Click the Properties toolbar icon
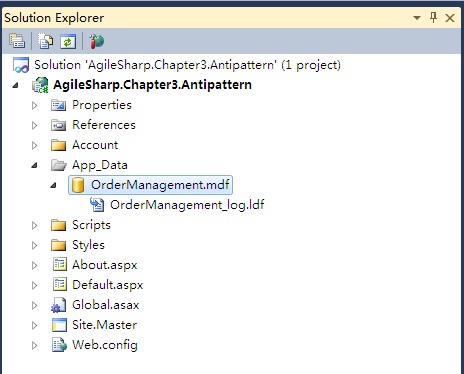464x374 pixels. pyautogui.click(x=17, y=41)
